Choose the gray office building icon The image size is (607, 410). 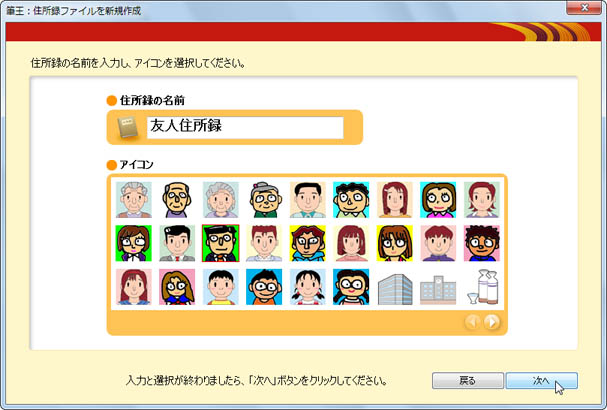394,286
